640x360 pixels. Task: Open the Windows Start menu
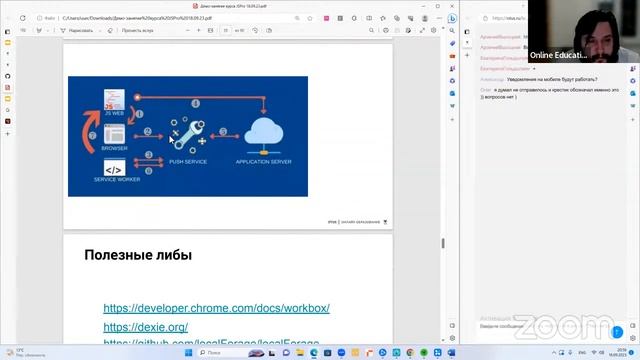pos(189,353)
